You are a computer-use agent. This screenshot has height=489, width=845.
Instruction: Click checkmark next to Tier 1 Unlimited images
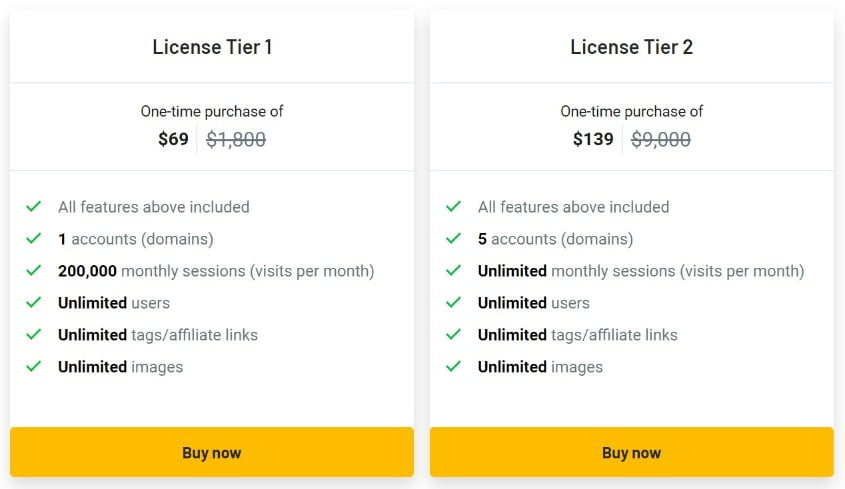pos(34,367)
